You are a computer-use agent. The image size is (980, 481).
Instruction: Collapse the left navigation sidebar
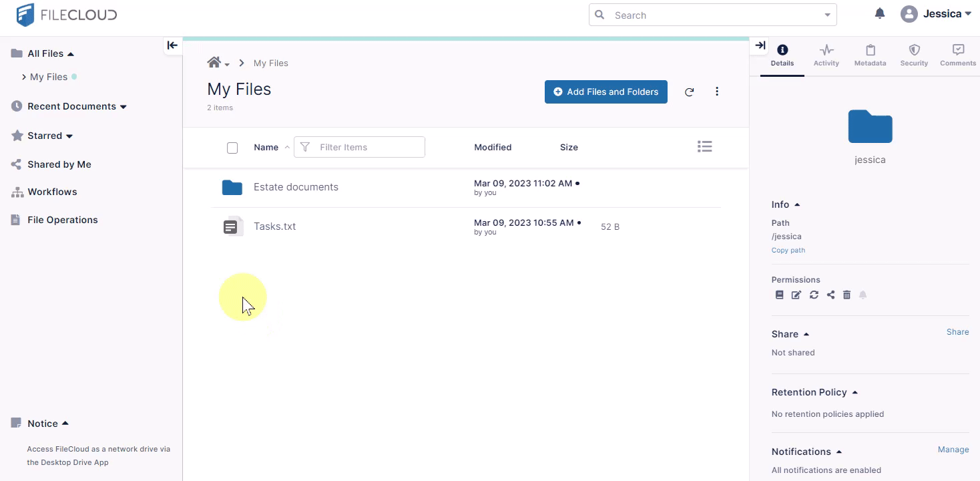click(x=172, y=45)
